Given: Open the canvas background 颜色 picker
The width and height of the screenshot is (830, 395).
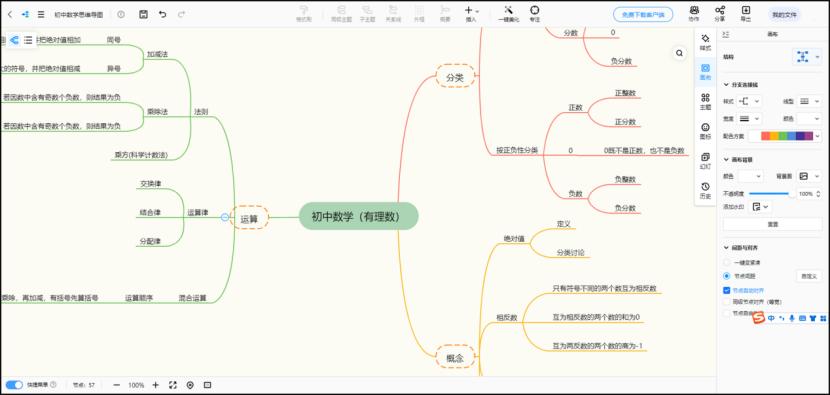Looking at the screenshot, I should click(x=751, y=176).
